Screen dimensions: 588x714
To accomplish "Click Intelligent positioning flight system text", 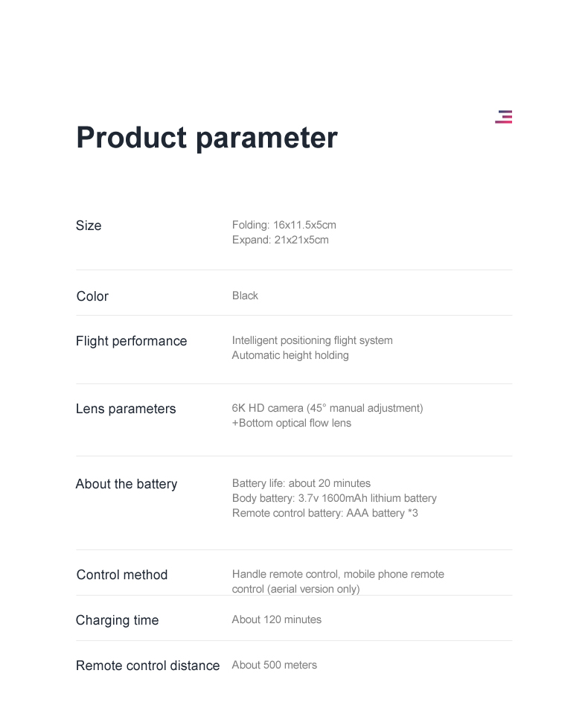I will pos(312,340).
